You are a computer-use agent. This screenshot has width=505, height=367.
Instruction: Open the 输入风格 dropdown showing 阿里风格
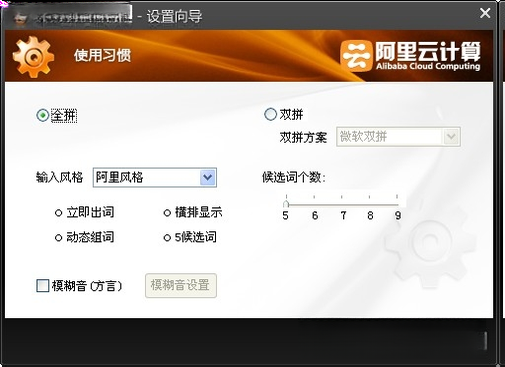click(155, 177)
